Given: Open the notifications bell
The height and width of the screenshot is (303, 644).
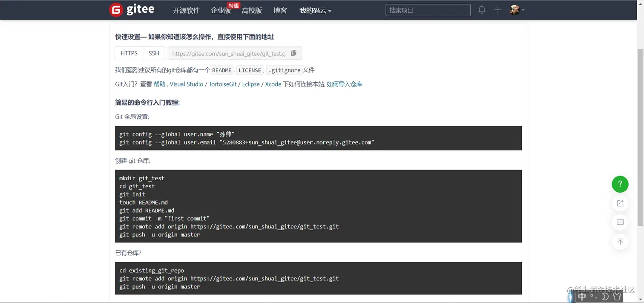Looking at the screenshot, I should [x=482, y=10].
